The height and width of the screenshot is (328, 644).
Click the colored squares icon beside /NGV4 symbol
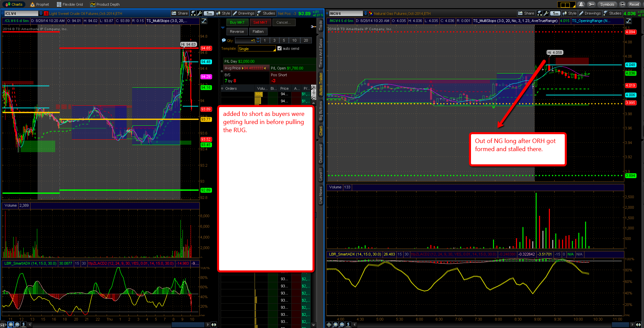pyautogui.click(x=370, y=14)
